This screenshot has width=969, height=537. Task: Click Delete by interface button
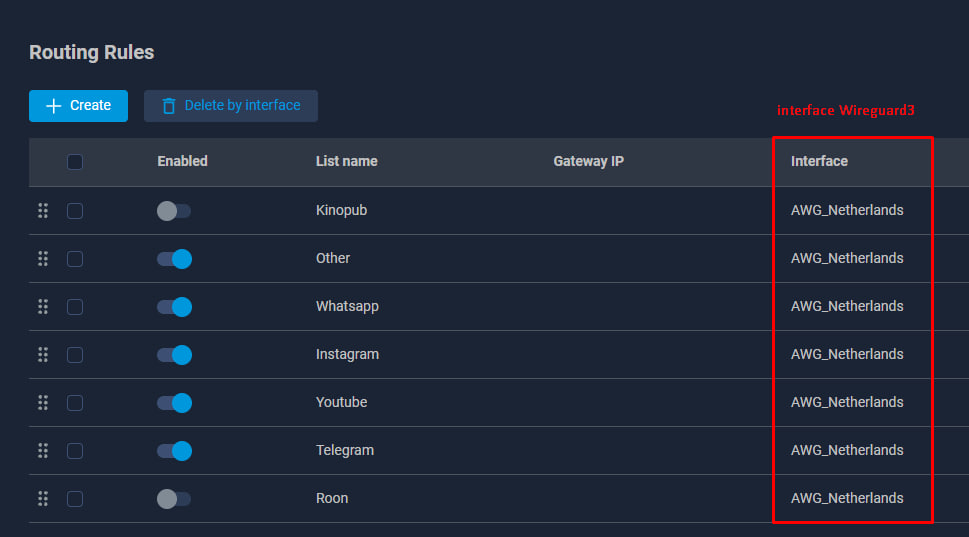point(231,106)
